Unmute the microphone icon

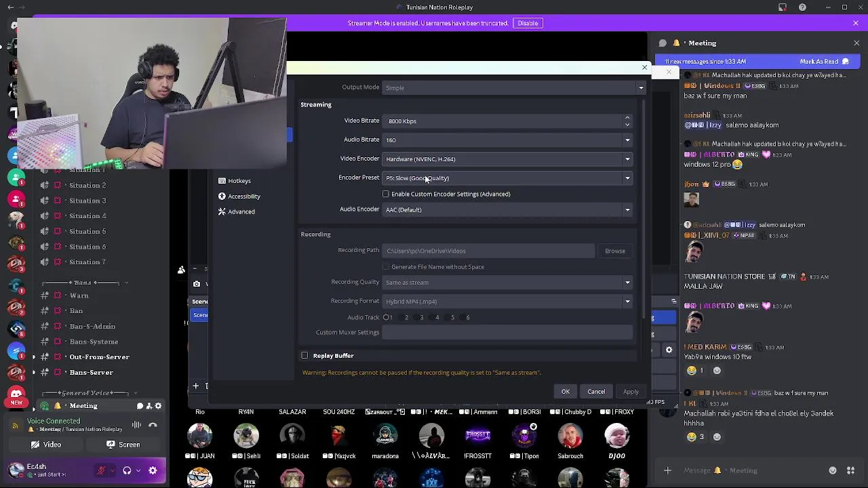102,470
